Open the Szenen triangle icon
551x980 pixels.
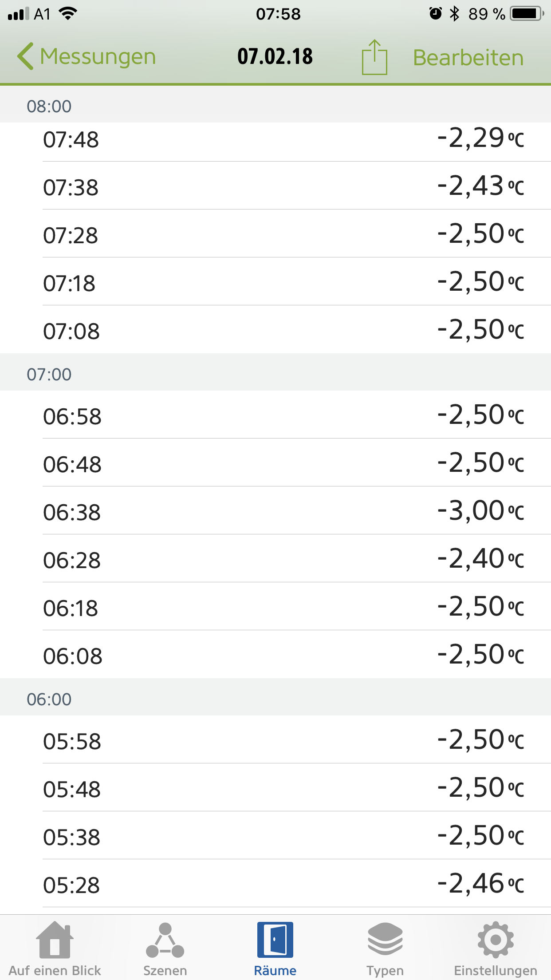point(165,940)
